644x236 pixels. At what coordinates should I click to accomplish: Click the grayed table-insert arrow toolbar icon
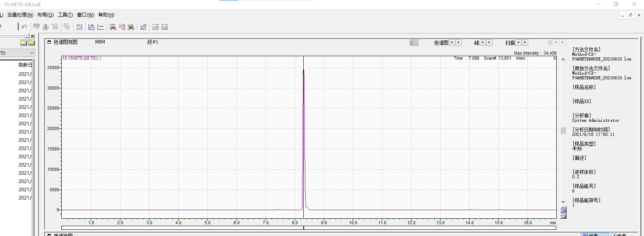[55, 27]
